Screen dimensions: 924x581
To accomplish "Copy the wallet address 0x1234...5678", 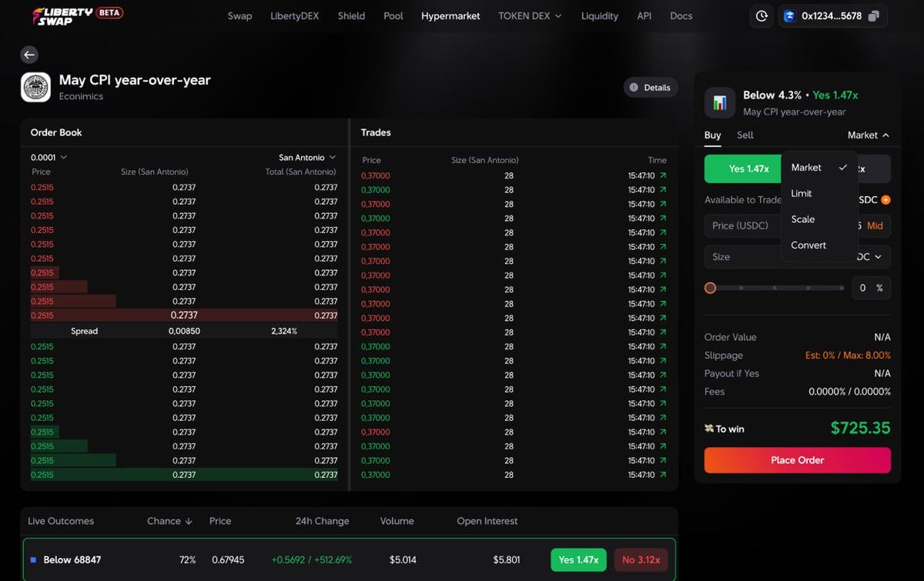I will pyautogui.click(x=873, y=16).
